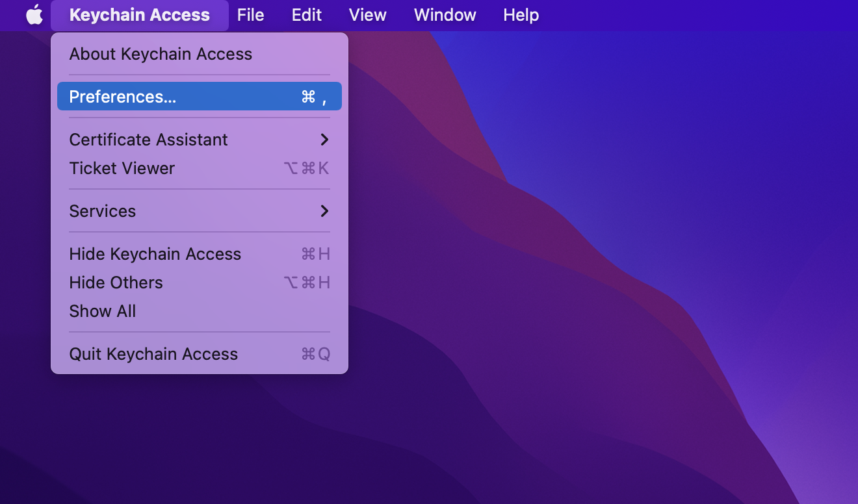Choose Quit Keychain Access
The width and height of the screenshot is (858, 504).
click(x=200, y=354)
